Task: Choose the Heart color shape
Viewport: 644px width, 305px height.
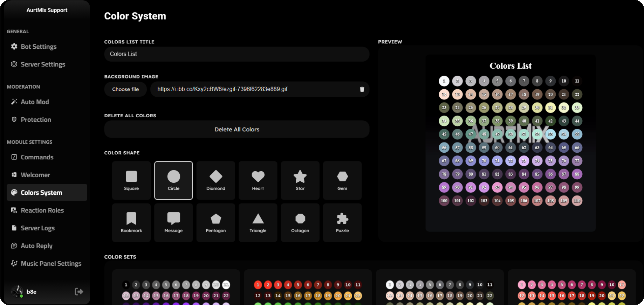Action: (258, 180)
